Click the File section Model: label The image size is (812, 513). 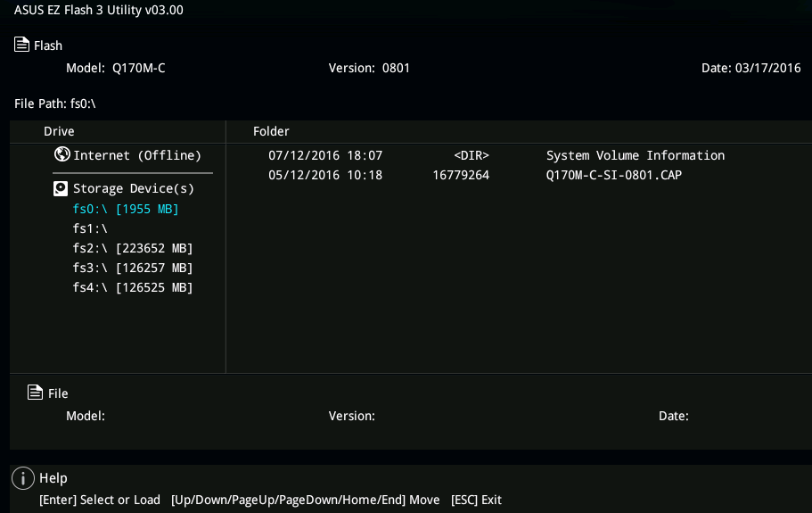(x=86, y=416)
